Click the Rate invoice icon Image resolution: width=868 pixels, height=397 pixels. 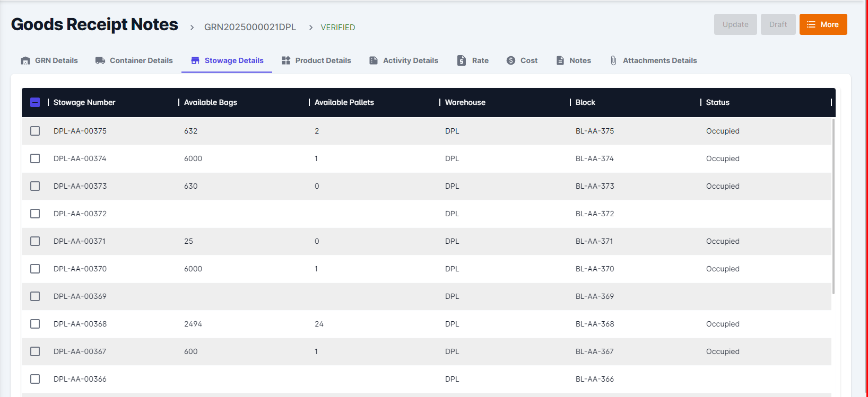click(462, 60)
